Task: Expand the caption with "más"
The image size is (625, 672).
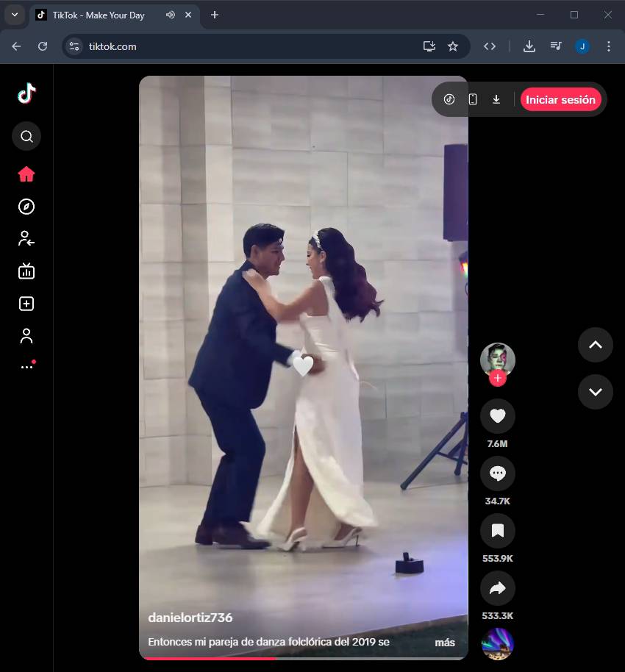Action: (444, 643)
